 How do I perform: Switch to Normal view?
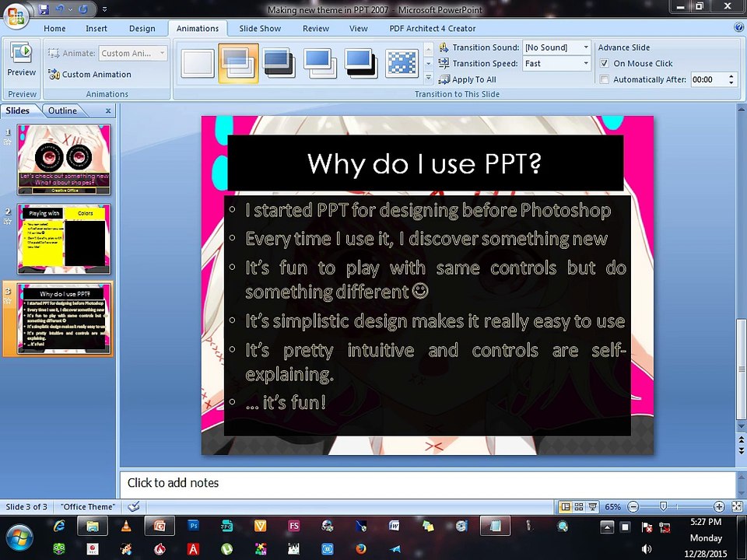566,506
